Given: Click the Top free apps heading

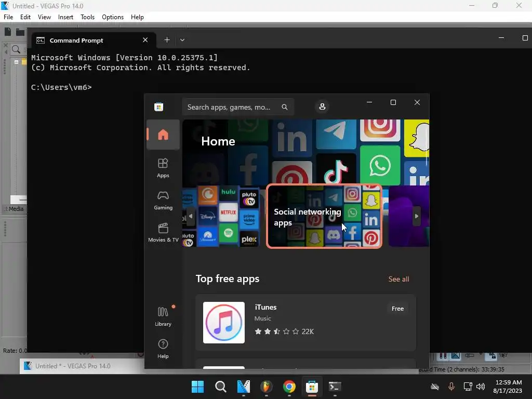Looking at the screenshot, I should (228, 279).
